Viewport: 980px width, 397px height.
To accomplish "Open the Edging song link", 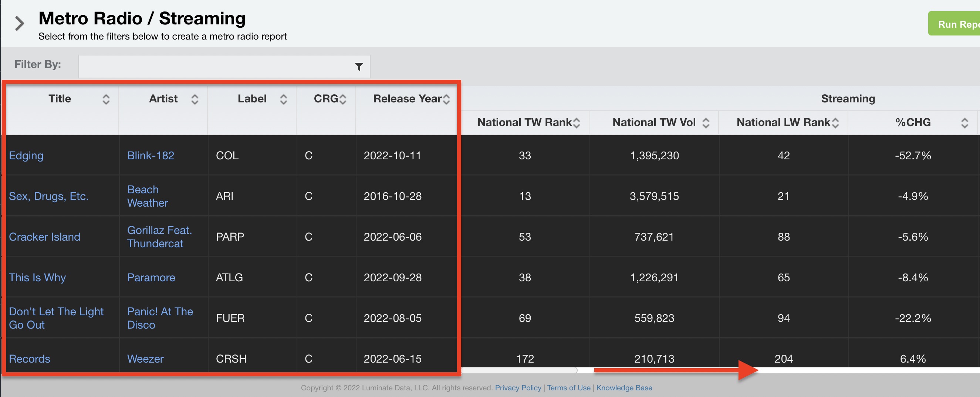I will (x=26, y=156).
